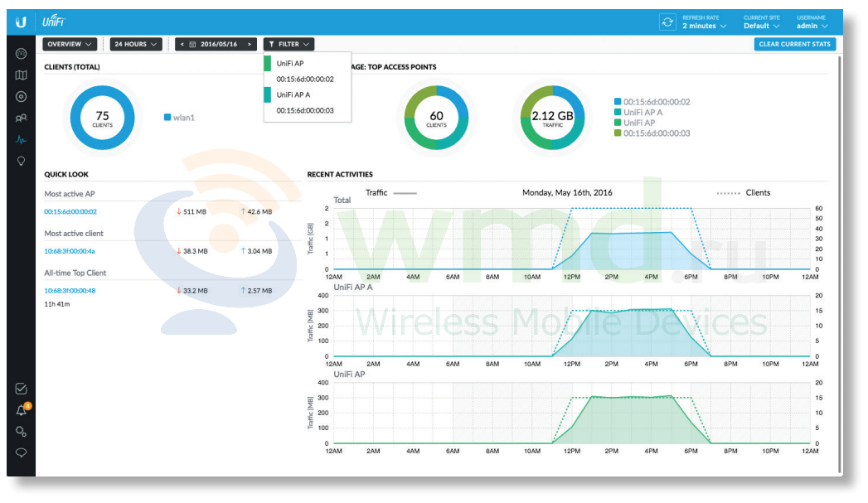The width and height of the screenshot is (868, 503).
Task: Click legend swatch for UniFi AP A
Action: [x=618, y=113]
